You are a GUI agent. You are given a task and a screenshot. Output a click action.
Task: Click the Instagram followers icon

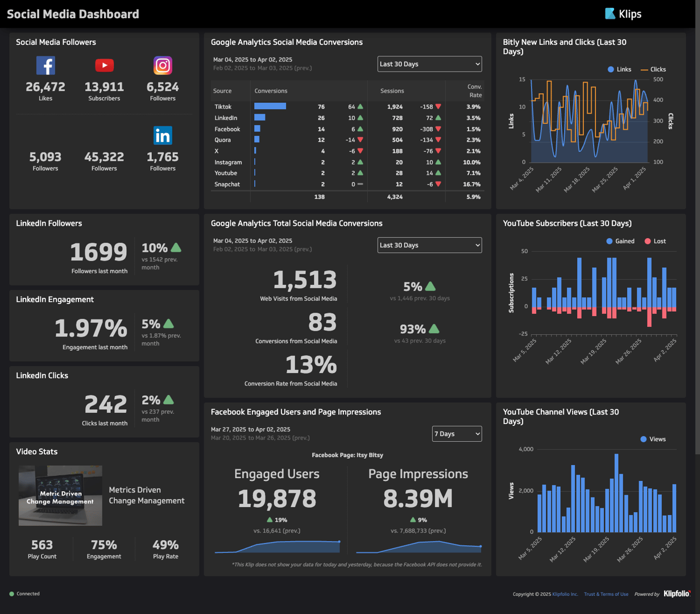click(163, 65)
